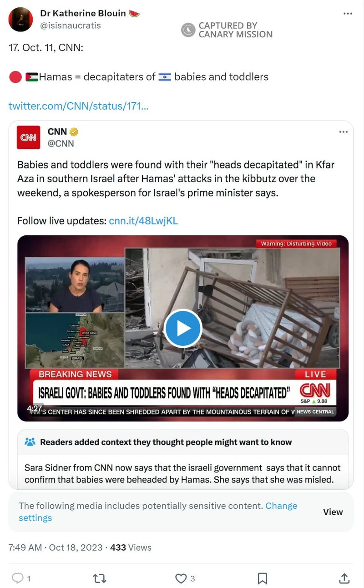This screenshot has height=588, width=364.
Task: Click CNN's gold verified badge
Action: coord(74,132)
